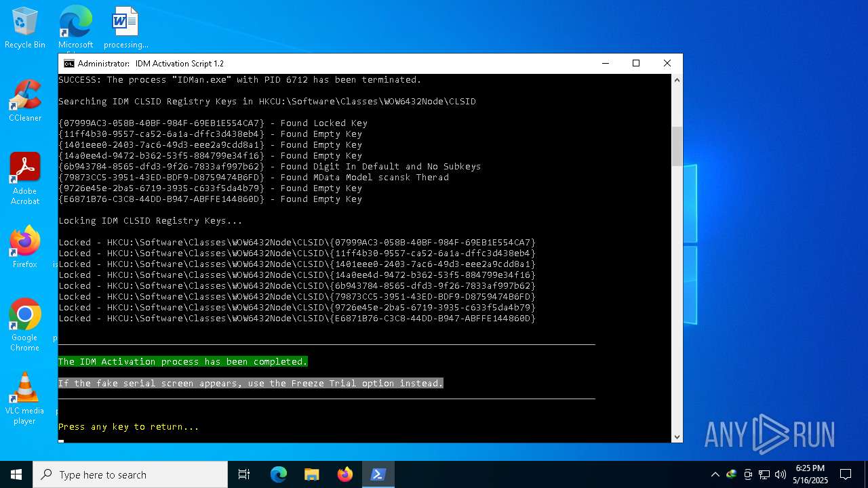Open Edge from the taskbar
The width and height of the screenshot is (868, 488).
[279, 474]
